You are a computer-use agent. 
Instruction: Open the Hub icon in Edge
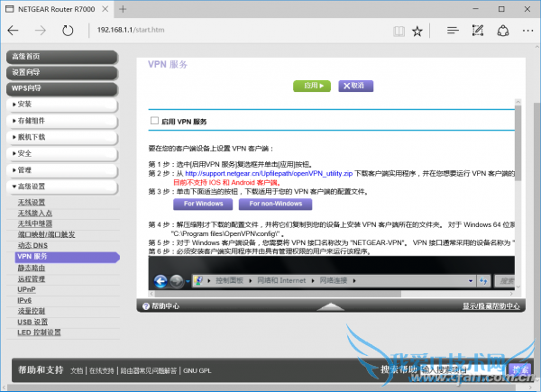(453, 31)
